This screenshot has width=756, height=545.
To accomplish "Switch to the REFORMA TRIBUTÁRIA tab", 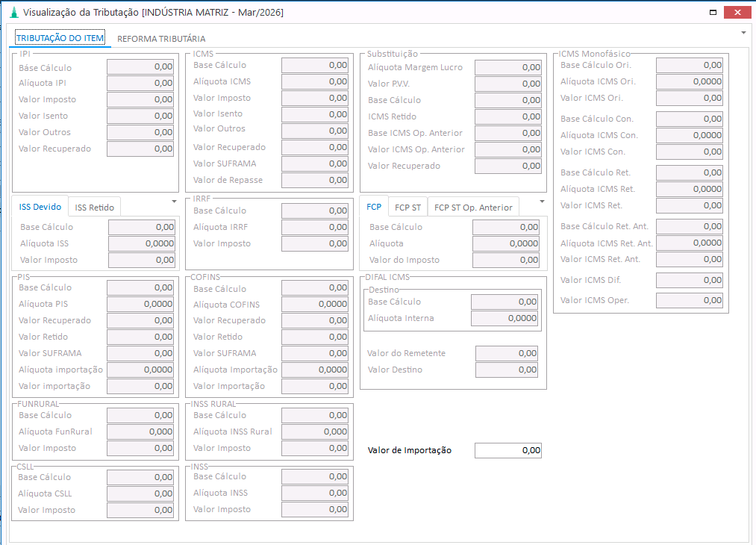I will click(x=161, y=38).
